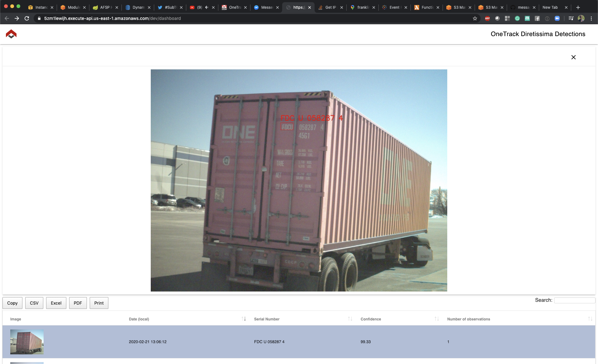
Task: Click the large container detection image
Action: pos(299,180)
